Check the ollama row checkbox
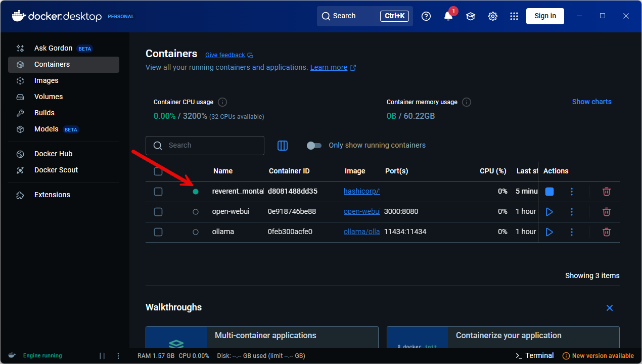Viewport: 642px width, 364px height. click(158, 232)
